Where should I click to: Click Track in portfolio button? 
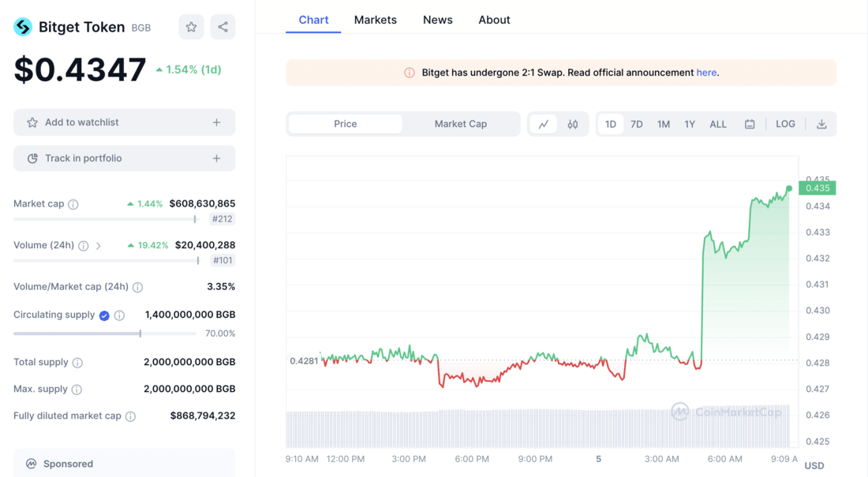pyautogui.click(x=124, y=158)
